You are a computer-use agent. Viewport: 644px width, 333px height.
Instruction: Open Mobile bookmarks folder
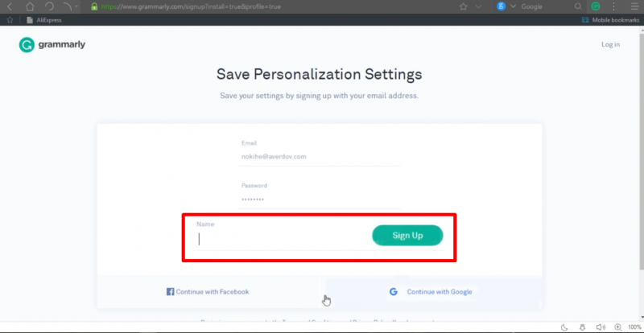[x=610, y=19]
